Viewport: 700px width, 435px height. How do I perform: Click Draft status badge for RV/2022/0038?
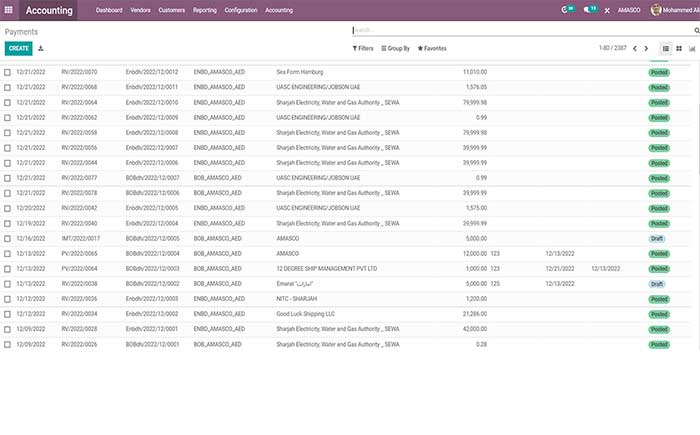(657, 284)
